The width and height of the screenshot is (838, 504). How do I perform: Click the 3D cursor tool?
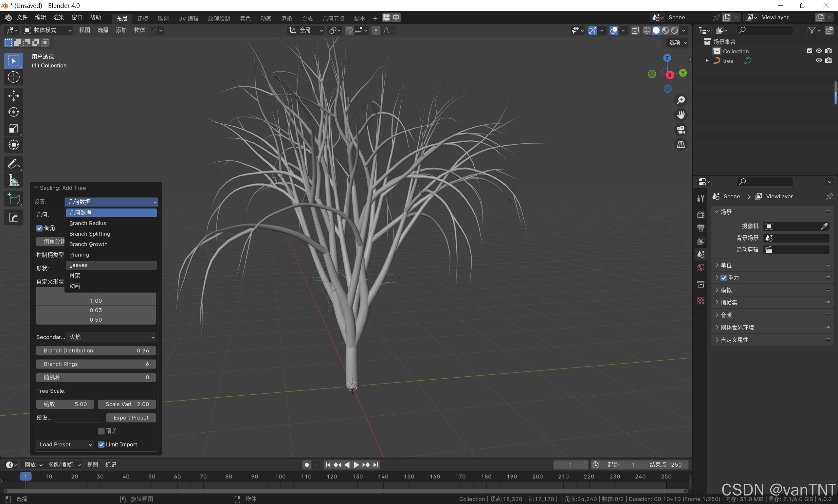tap(14, 77)
